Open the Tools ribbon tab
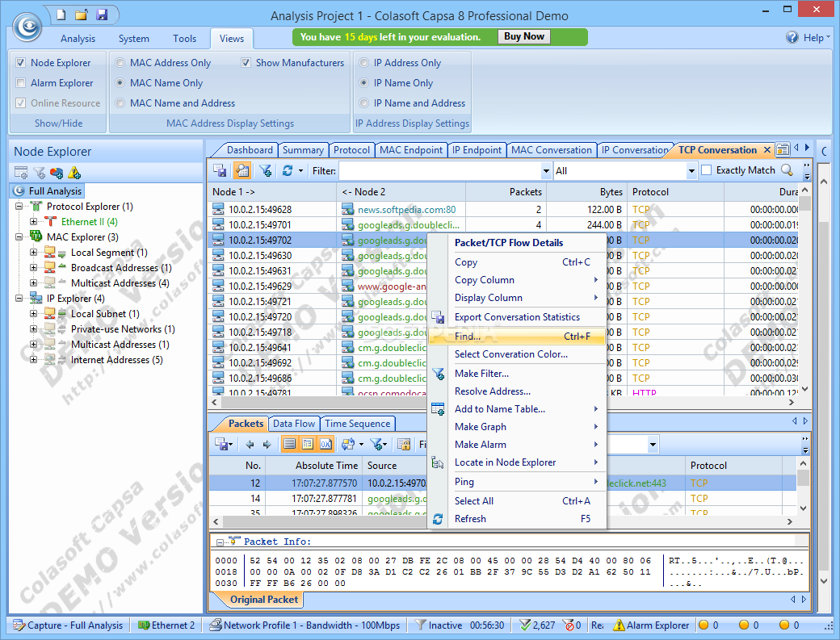Screen dimensions: 840x640 [x=184, y=39]
